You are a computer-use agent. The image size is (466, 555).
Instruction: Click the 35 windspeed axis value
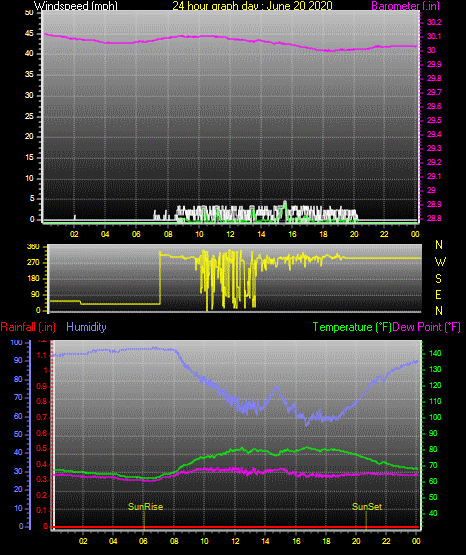29,74
